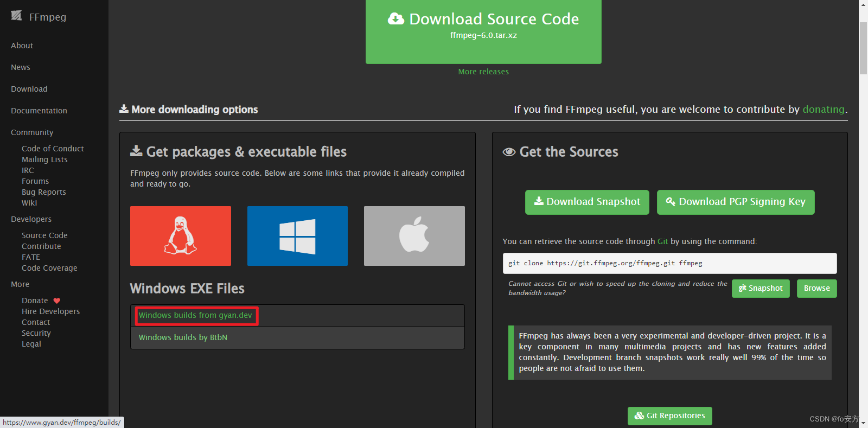
Task: Open the News page in sidebar
Action: tap(21, 67)
